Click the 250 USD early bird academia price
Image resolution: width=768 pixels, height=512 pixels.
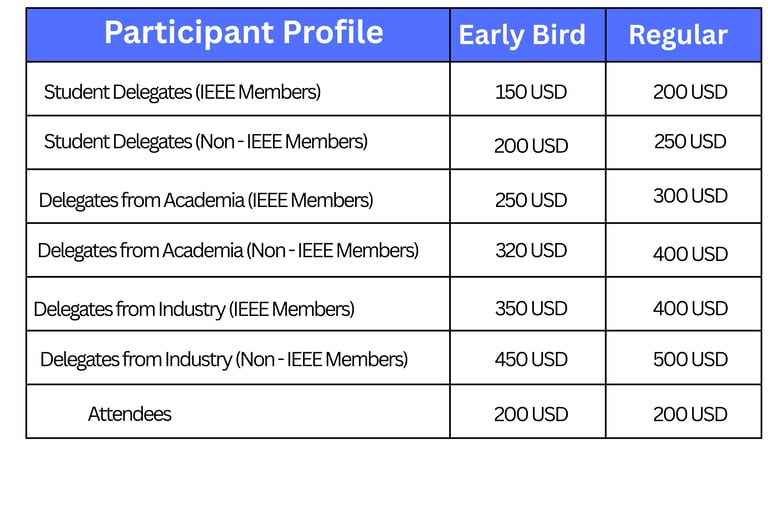click(531, 200)
